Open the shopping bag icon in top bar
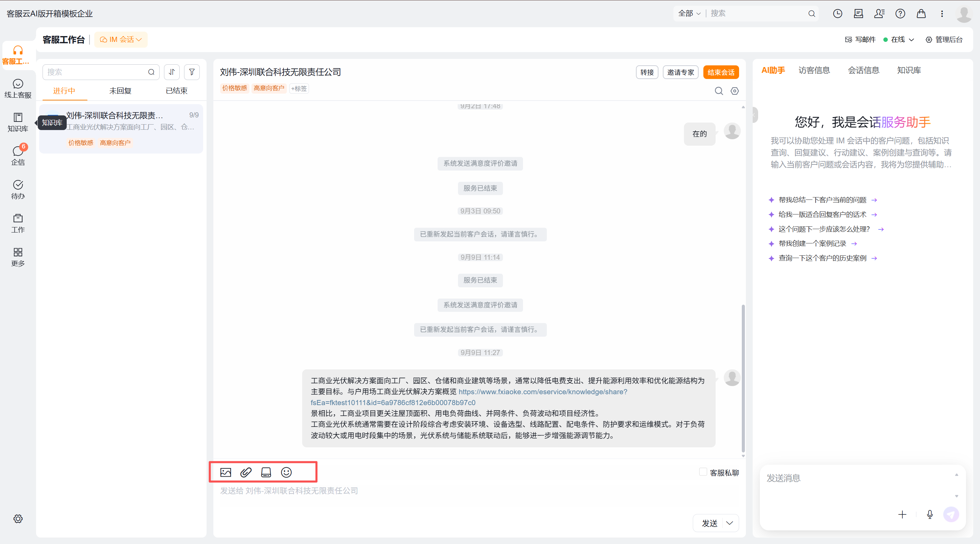Screen dimensions: 980x544 pos(921,14)
